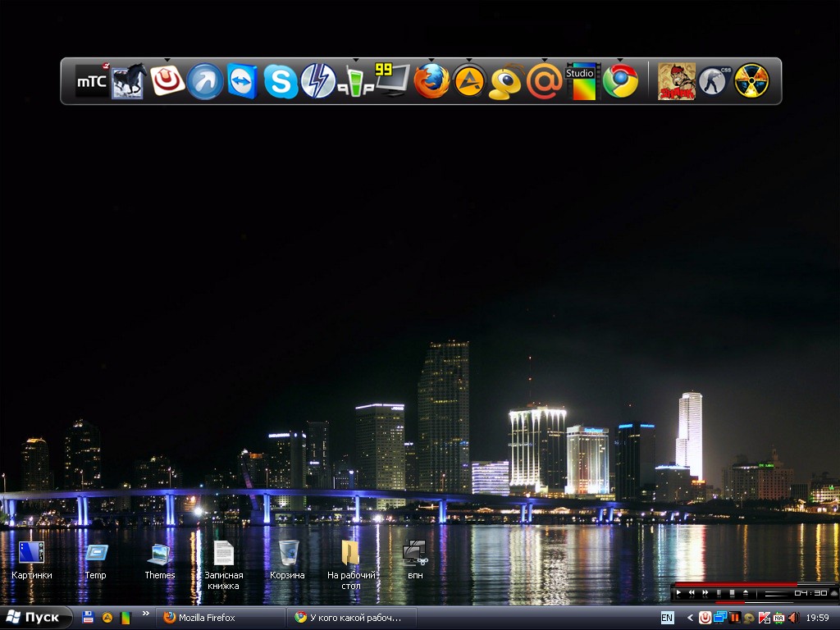Expand hidden system tray icons
The height and width of the screenshot is (630, 840).
(691, 618)
